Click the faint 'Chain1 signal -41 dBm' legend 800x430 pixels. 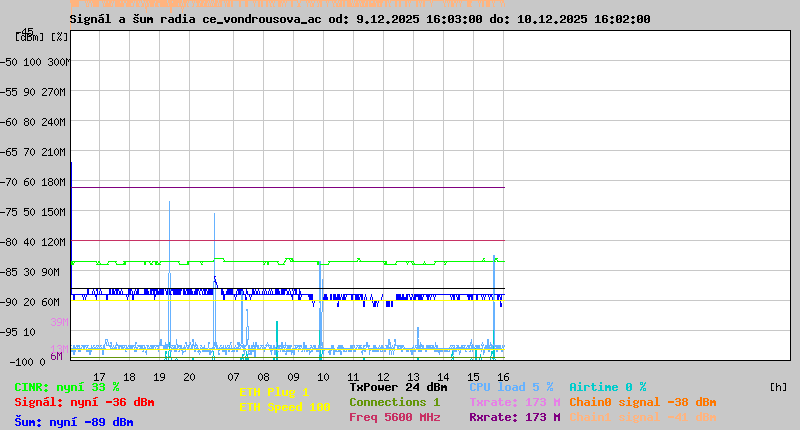(643, 418)
